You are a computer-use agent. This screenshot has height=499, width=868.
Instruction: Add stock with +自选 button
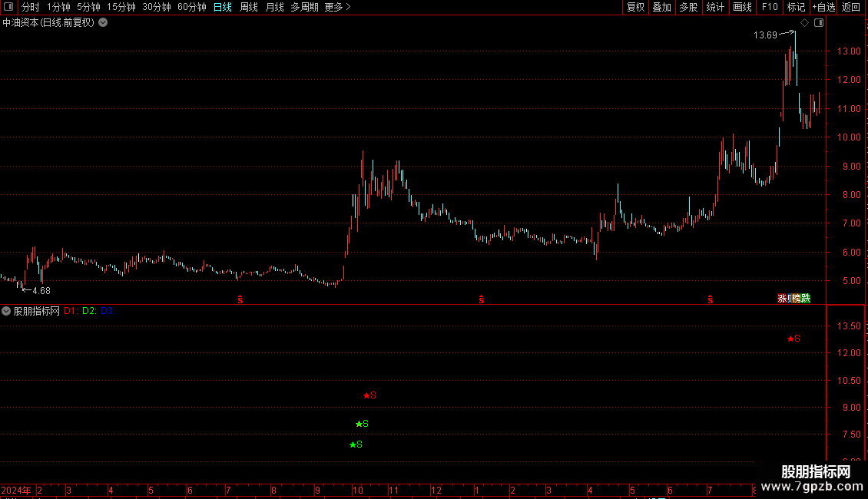coord(823,7)
